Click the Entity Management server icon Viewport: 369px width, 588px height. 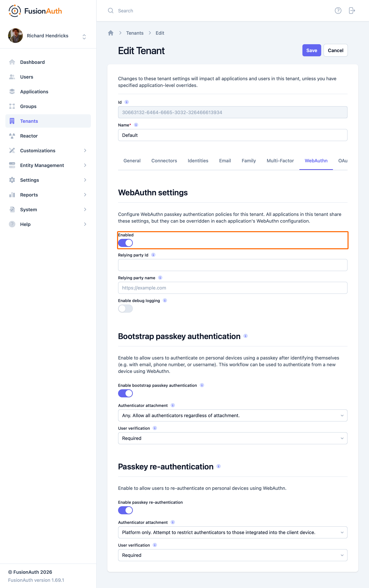(12, 165)
